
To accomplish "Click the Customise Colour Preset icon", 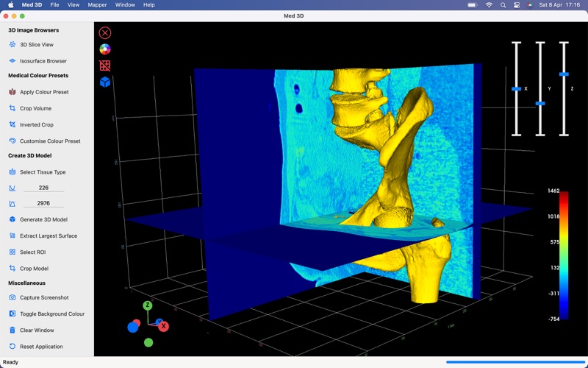I will (12, 141).
